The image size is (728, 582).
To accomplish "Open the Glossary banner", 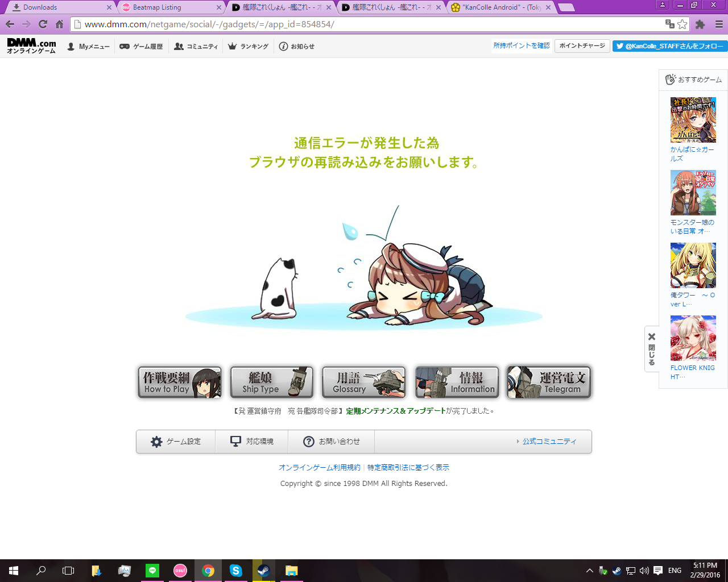I will tap(363, 382).
